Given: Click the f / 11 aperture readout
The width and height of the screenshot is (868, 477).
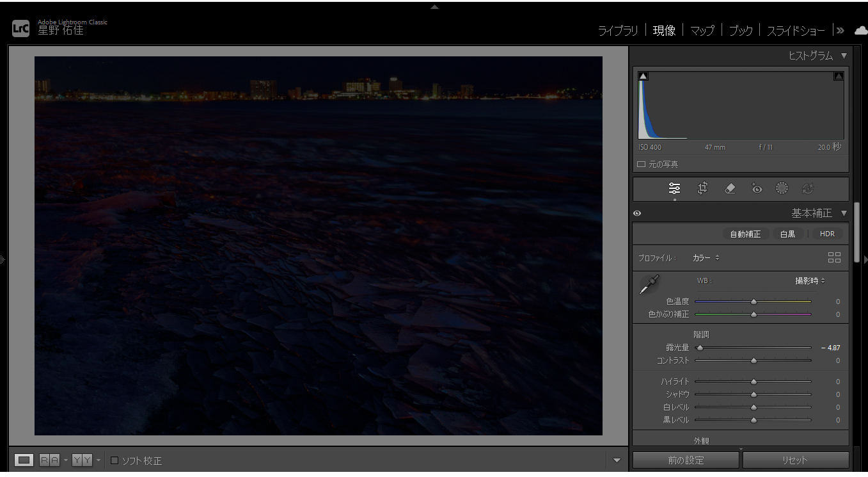Looking at the screenshot, I should coord(766,147).
